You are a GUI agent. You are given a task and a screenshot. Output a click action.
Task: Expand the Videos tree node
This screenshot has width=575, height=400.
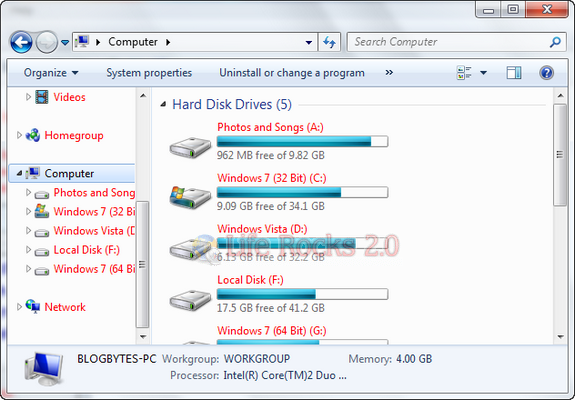click(28, 97)
